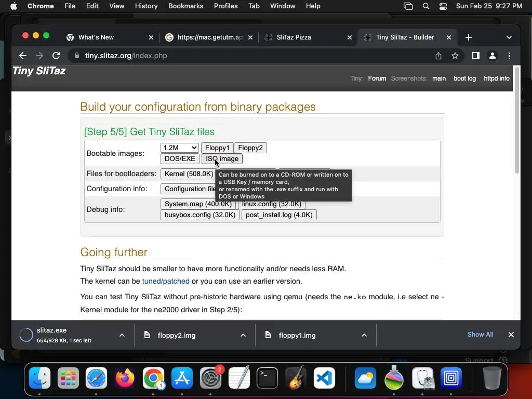Open TextEdit in the Dock
Image resolution: width=532 pixels, height=399 pixels.
pyautogui.click(x=239, y=378)
